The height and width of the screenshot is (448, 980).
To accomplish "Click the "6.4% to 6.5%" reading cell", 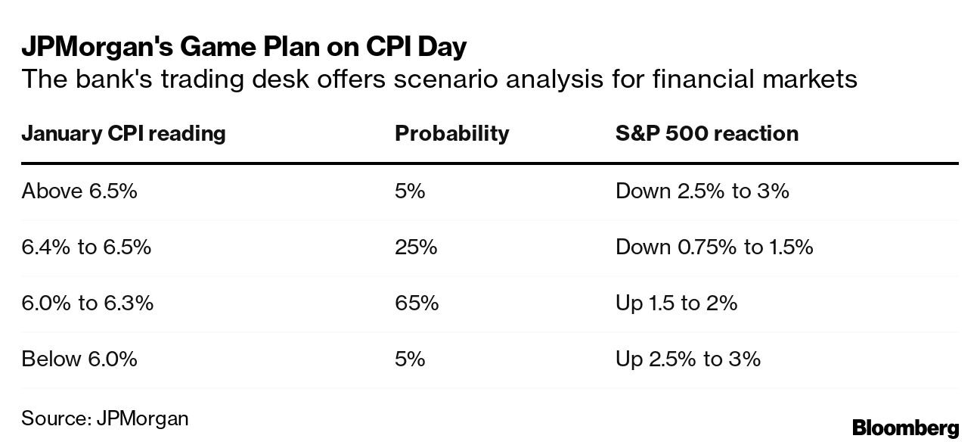I will pos(86,247).
